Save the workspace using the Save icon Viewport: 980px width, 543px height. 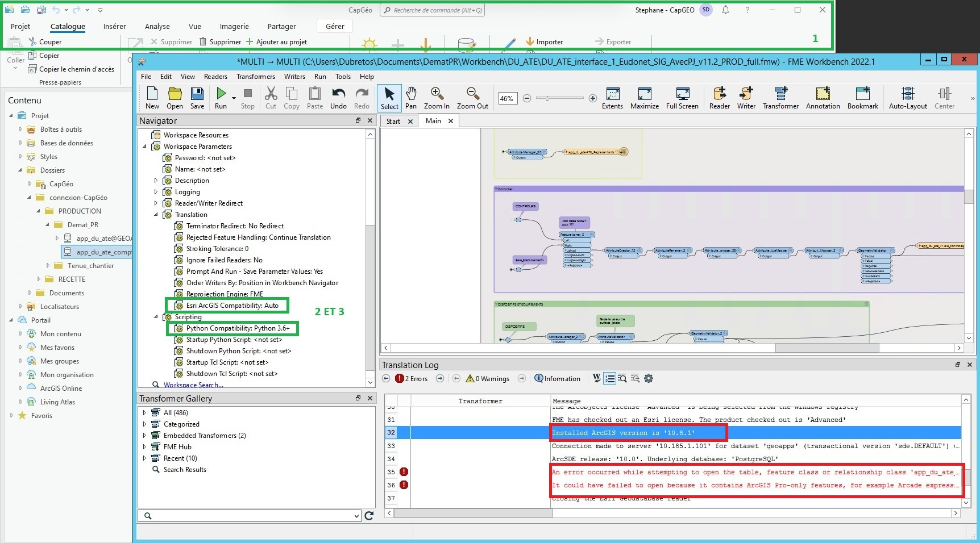click(x=197, y=98)
